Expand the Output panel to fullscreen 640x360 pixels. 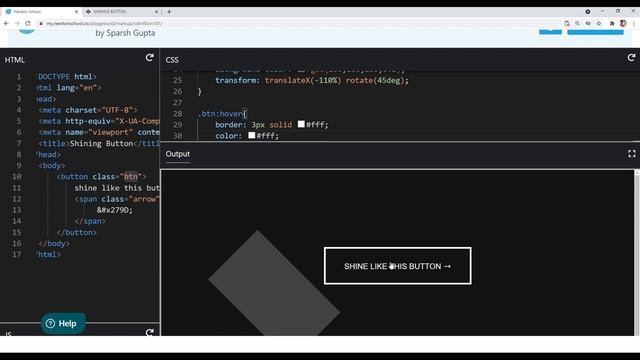[x=631, y=154]
